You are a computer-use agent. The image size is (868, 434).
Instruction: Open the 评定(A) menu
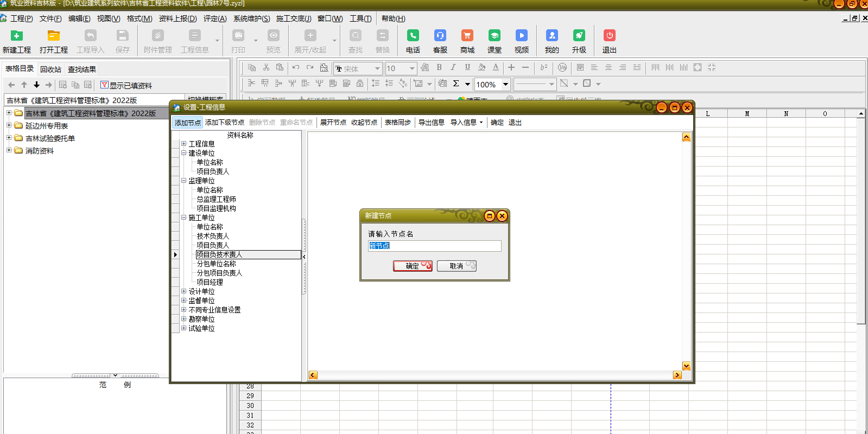[x=214, y=18]
